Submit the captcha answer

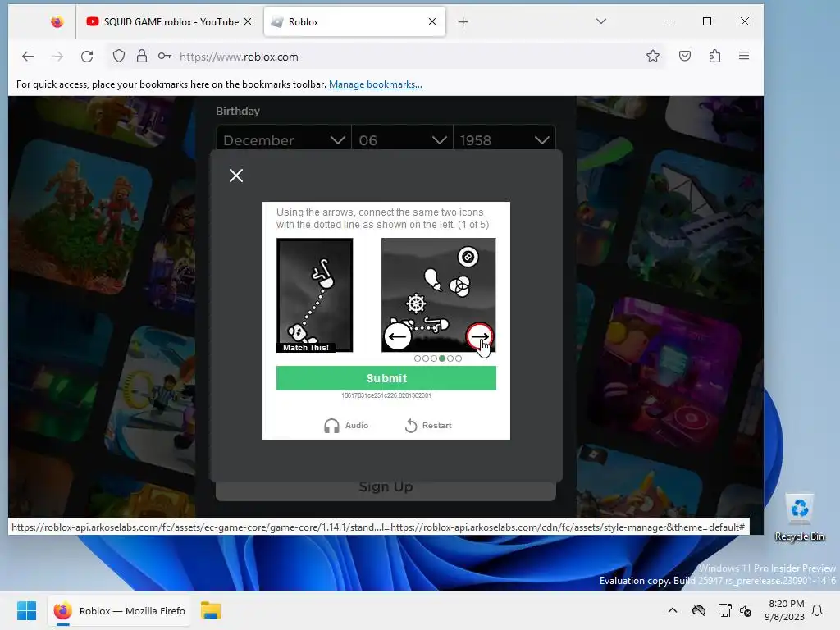click(x=386, y=378)
